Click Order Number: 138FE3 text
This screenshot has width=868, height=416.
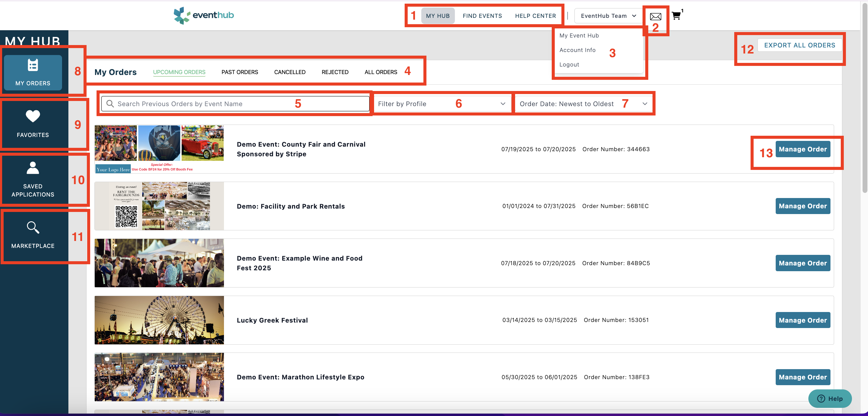(616, 377)
